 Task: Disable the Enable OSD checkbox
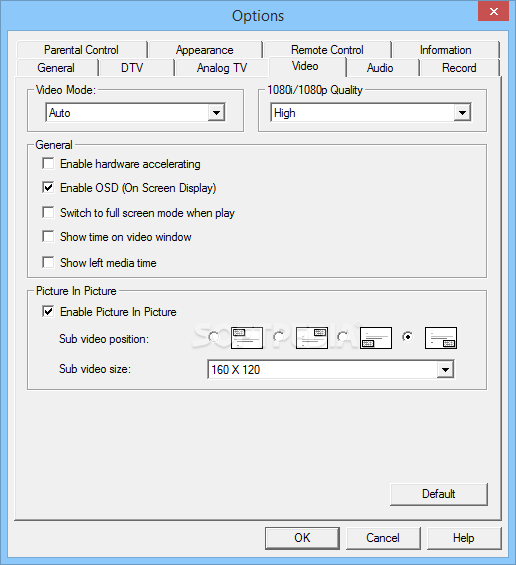[x=48, y=187]
